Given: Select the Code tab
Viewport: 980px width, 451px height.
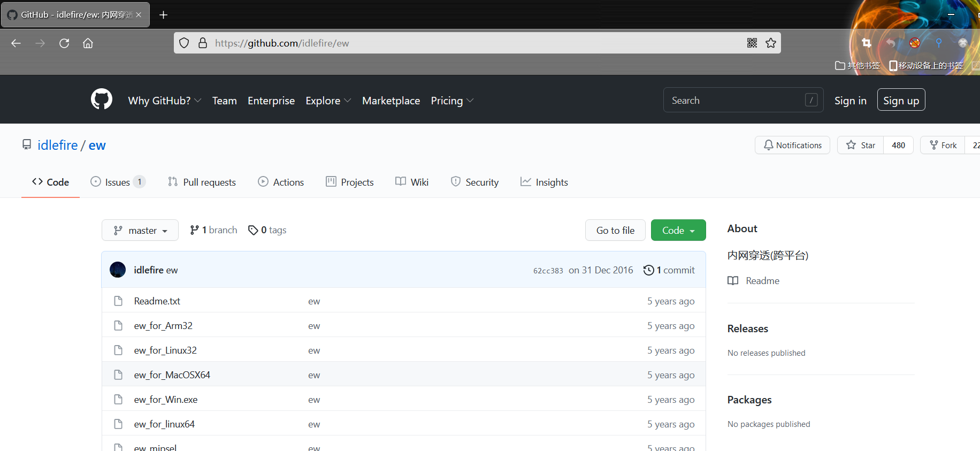Looking at the screenshot, I should [x=50, y=182].
